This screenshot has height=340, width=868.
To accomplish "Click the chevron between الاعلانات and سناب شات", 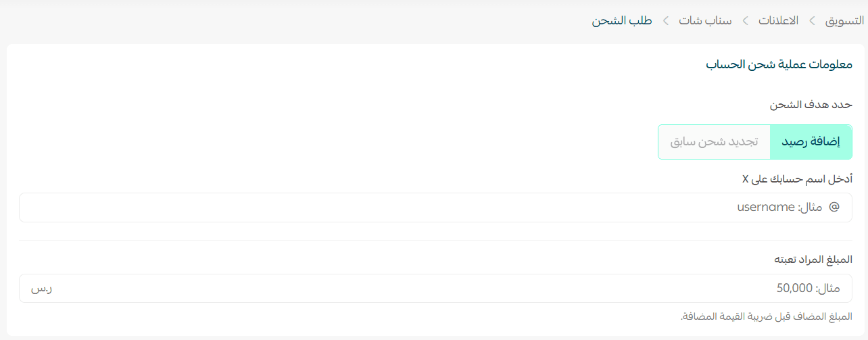I will coord(745,21).
